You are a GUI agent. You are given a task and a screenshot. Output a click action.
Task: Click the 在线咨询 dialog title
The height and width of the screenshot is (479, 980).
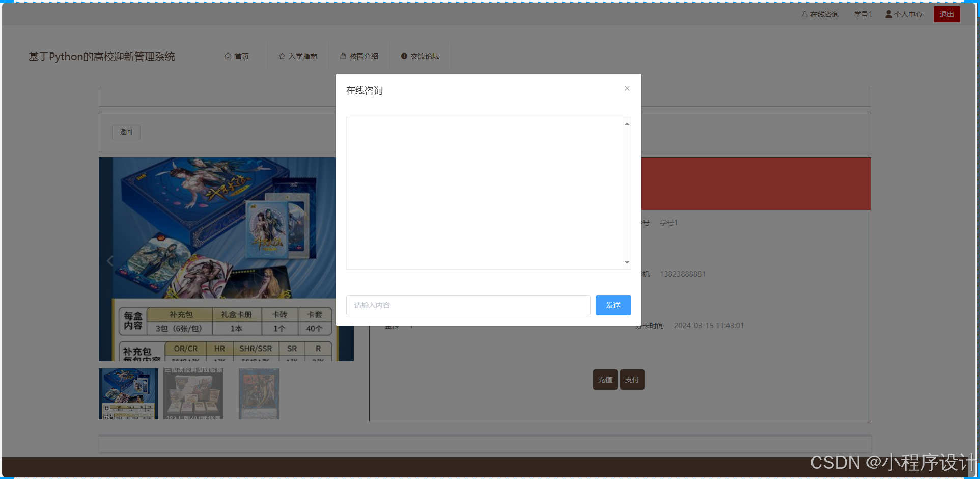[x=365, y=91]
